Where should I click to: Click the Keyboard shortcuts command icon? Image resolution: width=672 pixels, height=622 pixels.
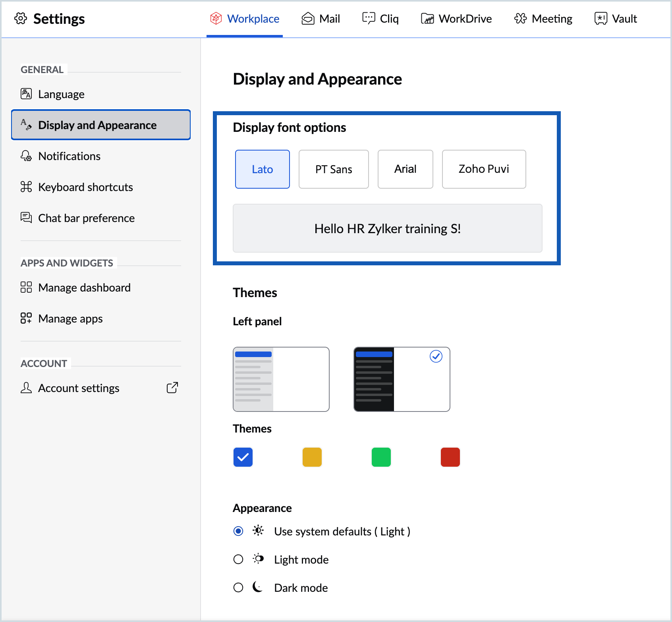26,187
